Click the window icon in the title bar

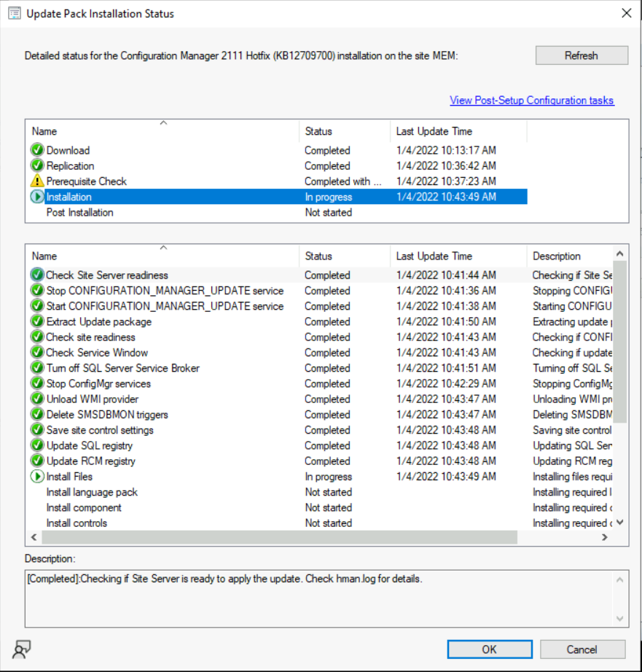click(x=15, y=14)
